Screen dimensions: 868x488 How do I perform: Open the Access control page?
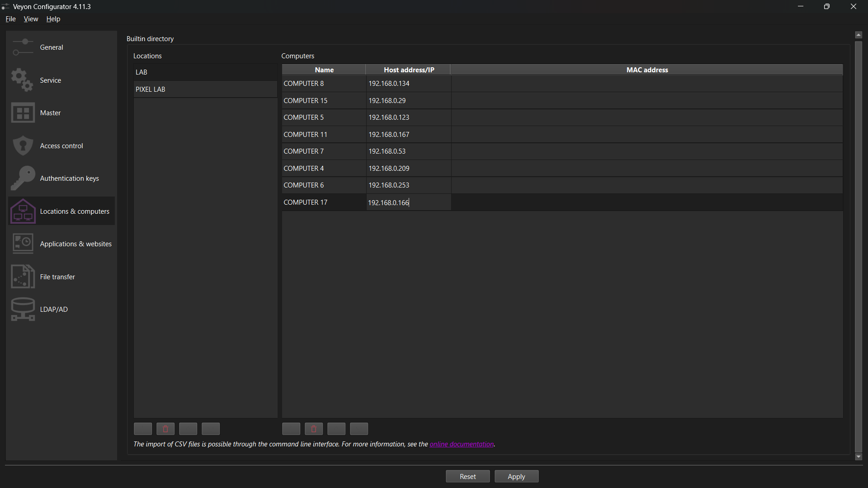coord(61,146)
